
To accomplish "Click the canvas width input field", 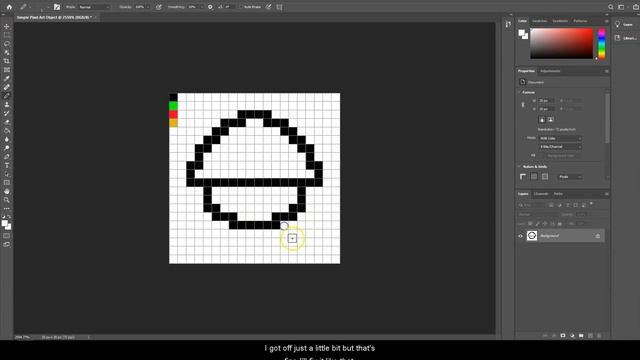I will pos(546,100).
